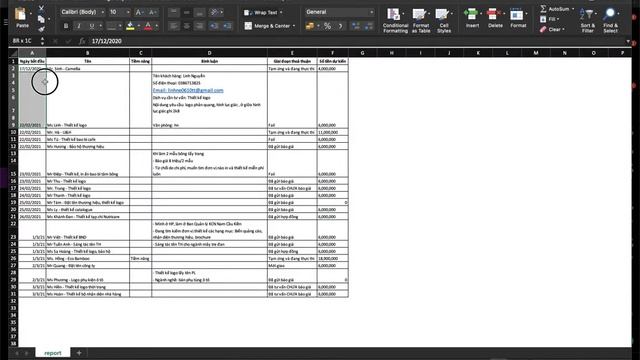
Task: Insert cells using Insert icon
Action: click(471, 15)
